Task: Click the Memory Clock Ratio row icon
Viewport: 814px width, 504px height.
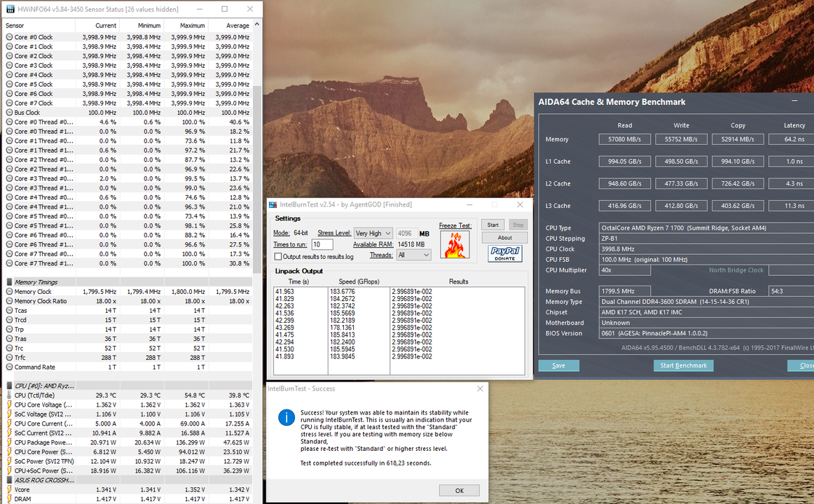Action: tap(9, 301)
